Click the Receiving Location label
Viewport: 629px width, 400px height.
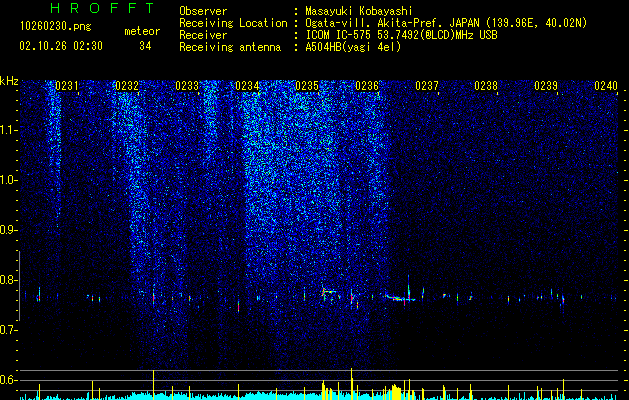point(233,23)
